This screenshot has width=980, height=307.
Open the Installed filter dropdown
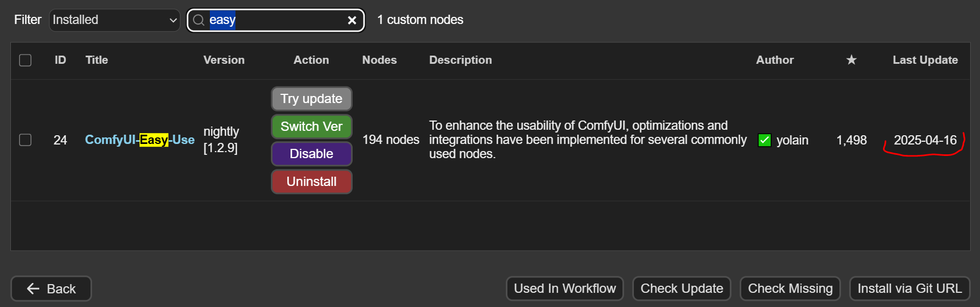click(x=114, y=20)
